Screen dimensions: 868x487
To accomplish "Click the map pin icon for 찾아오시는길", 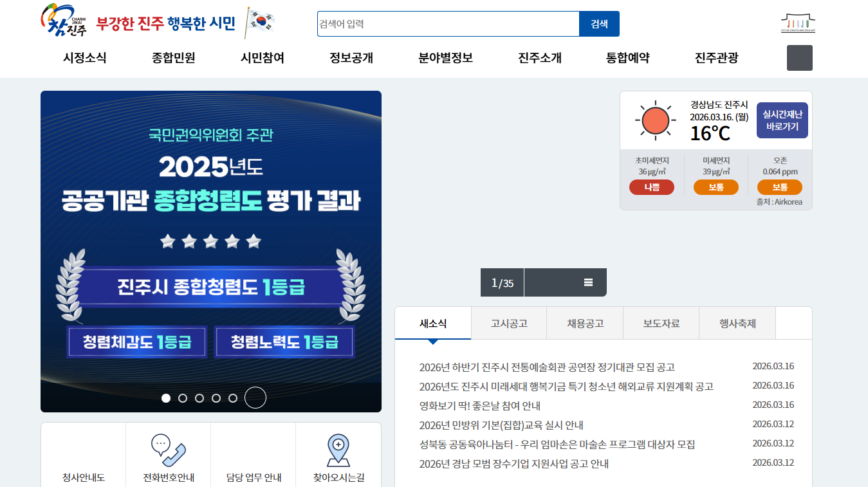I will [x=338, y=450].
